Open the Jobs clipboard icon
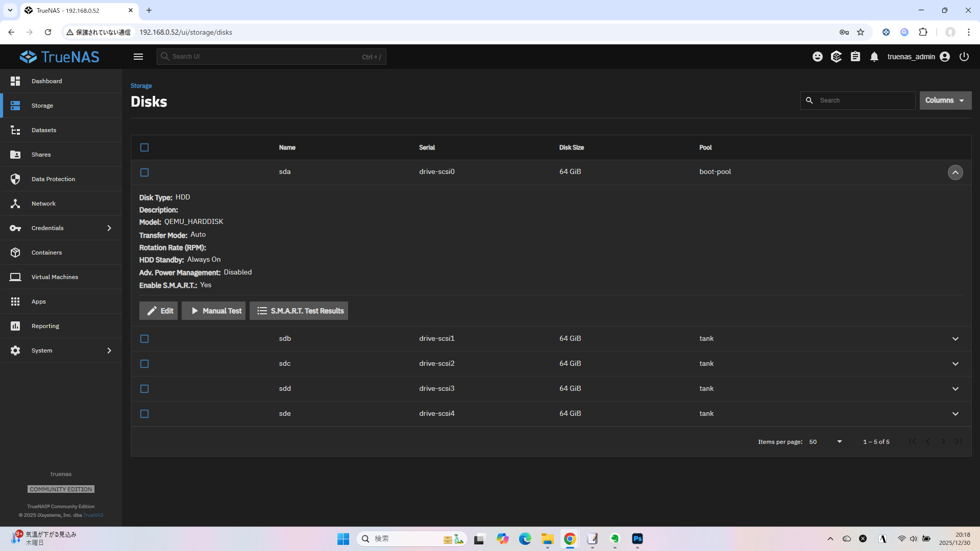Image resolution: width=980 pixels, height=551 pixels. (x=855, y=57)
